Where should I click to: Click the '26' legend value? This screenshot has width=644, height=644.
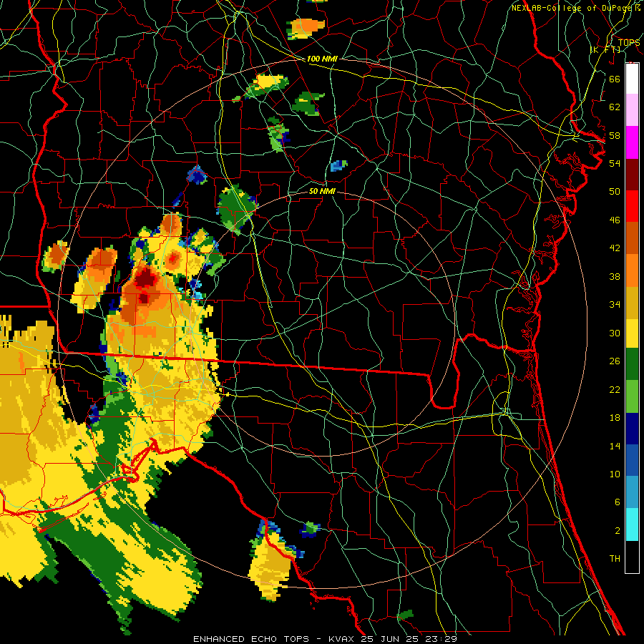(615, 361)
